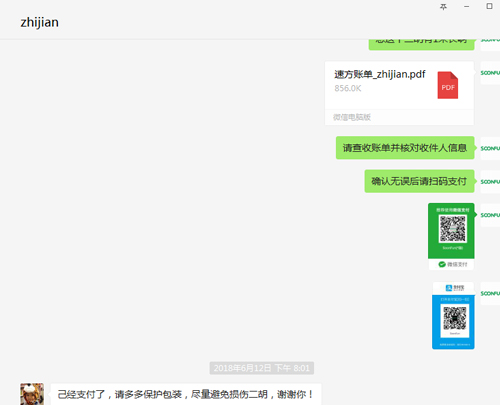Open the green WeChat Pay QR code image

click(x=451, y=236)
